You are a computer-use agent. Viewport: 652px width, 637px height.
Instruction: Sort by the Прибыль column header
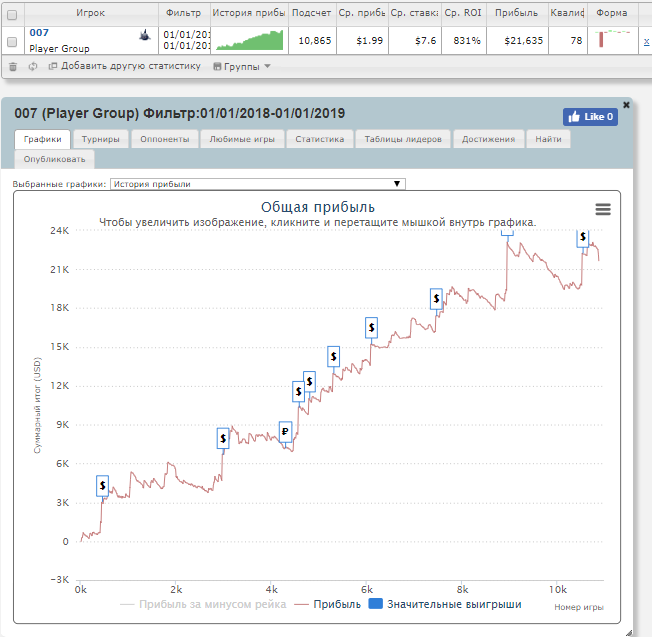[x=517, y=13]
